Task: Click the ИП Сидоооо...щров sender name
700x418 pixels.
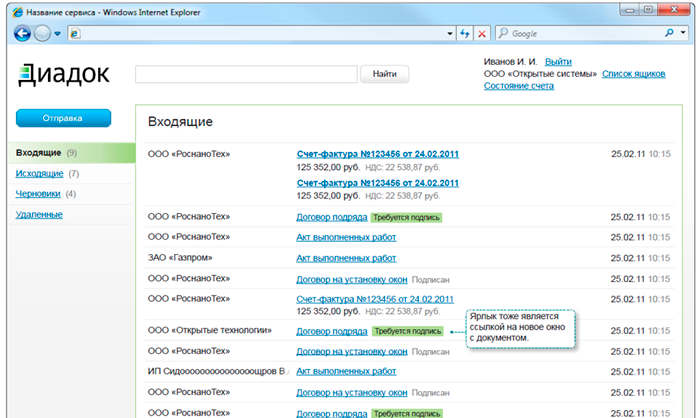Action: tap(217, 372)
